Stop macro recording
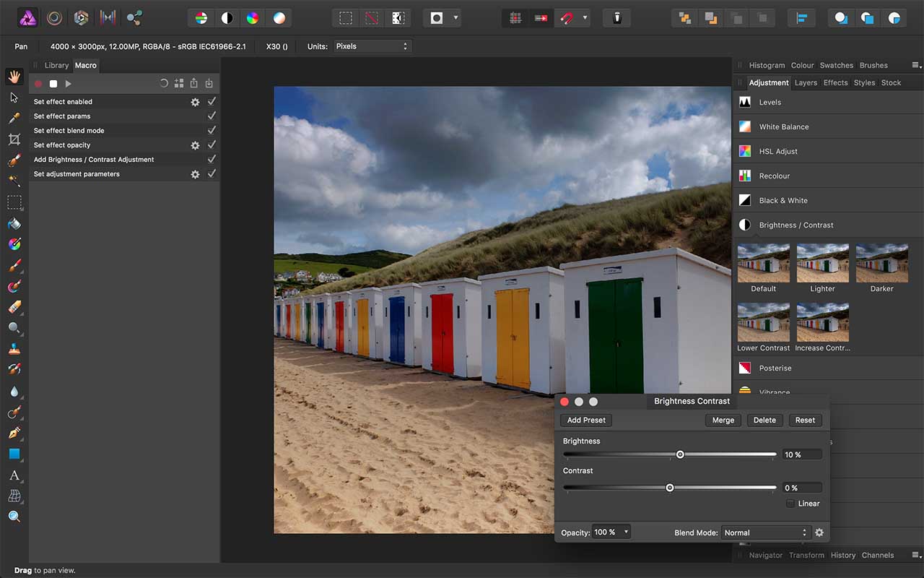The height and width of the screenshot is (578, 924). [x=53, y=84]
